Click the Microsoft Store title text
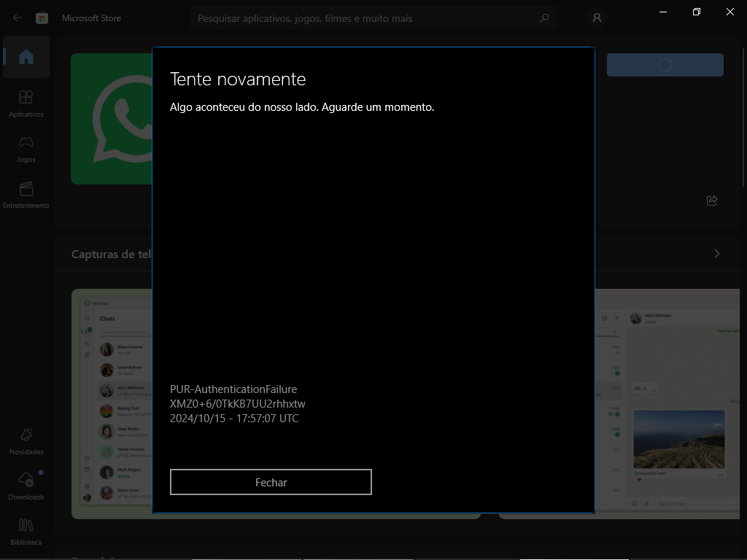 click(91, 18)
